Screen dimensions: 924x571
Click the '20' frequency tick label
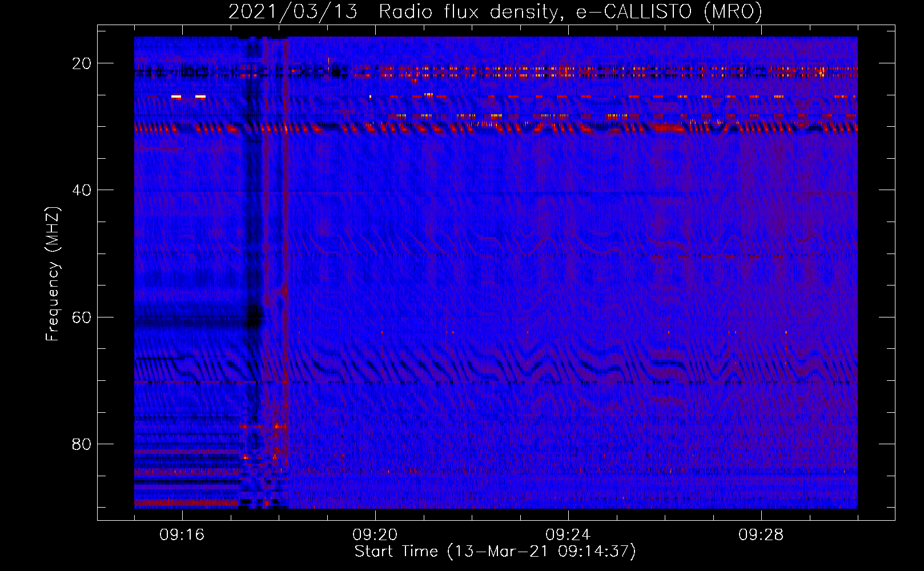[x=82, y=63]
